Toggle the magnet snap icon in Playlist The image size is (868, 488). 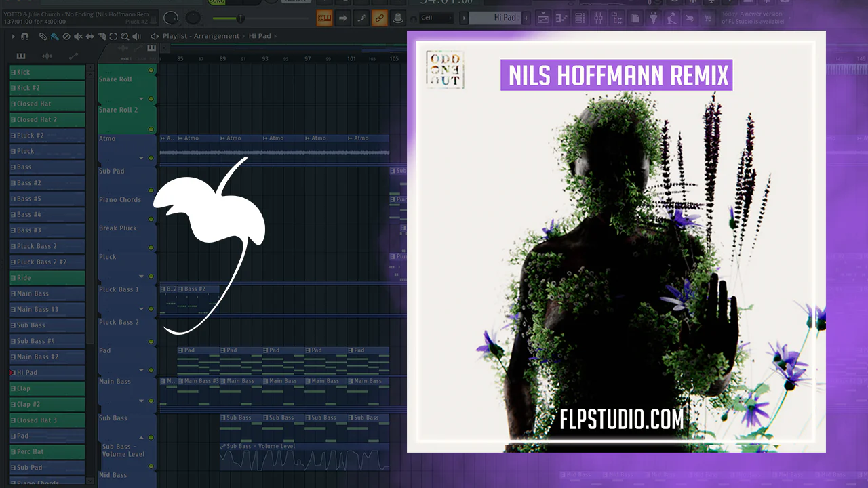[25, 36]
